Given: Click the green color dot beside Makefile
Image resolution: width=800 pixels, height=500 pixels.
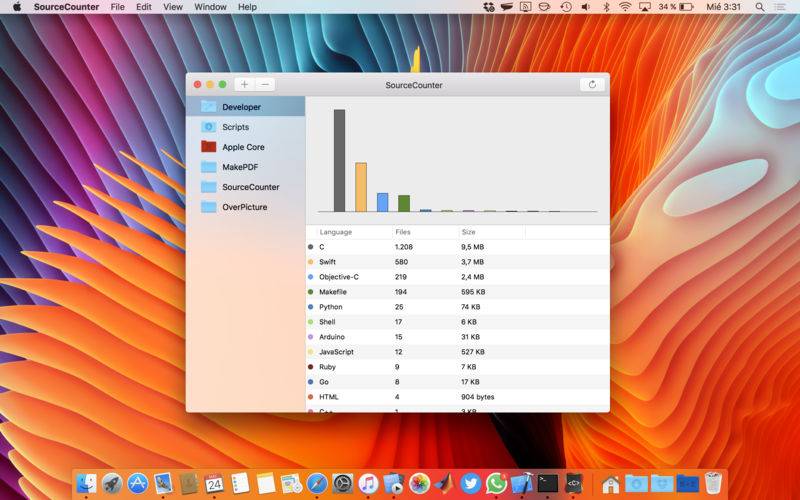Looking at the screenshot, I should pos(311,292).
